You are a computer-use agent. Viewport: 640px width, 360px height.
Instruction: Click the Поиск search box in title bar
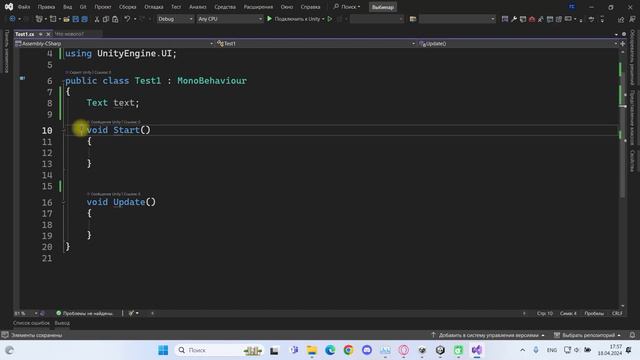pos(347,7)
